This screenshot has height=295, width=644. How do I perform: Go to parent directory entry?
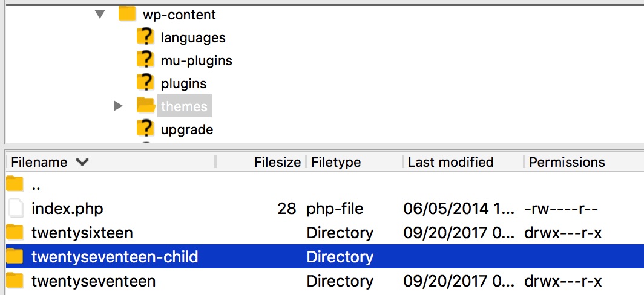(35, 185)
